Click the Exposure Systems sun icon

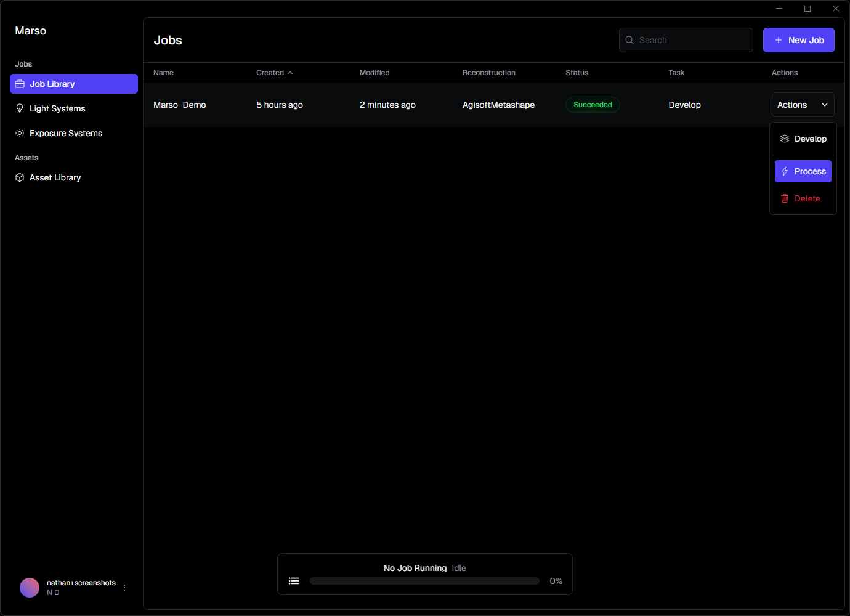pyautogui.click(x=20, y=133)
